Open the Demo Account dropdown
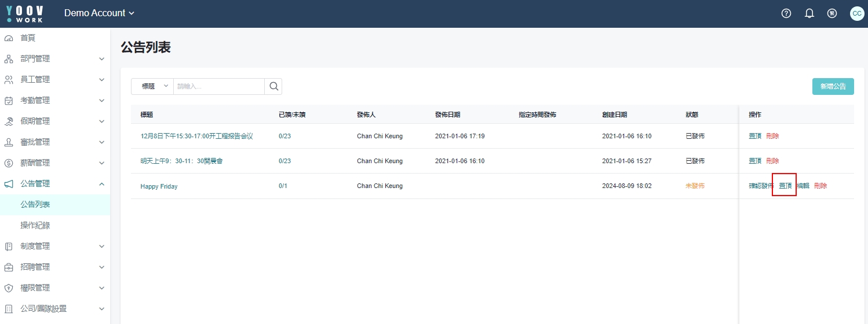Image resolution: width=868 pixels, height=324 pixels. tap(99, 13)
